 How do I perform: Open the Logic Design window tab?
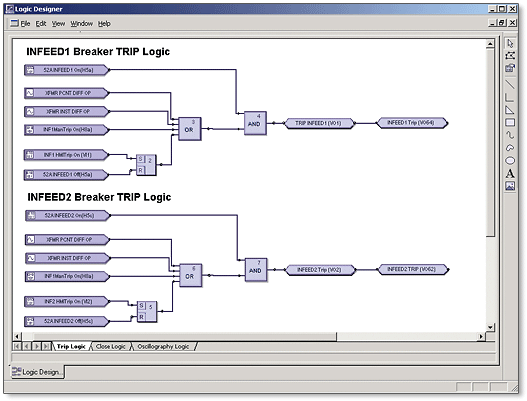(x=37, y=372)
